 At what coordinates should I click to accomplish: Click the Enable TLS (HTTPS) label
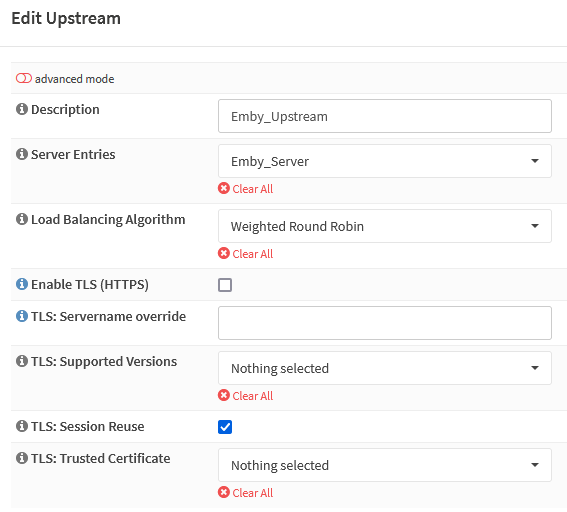click(x=90, y=285)
